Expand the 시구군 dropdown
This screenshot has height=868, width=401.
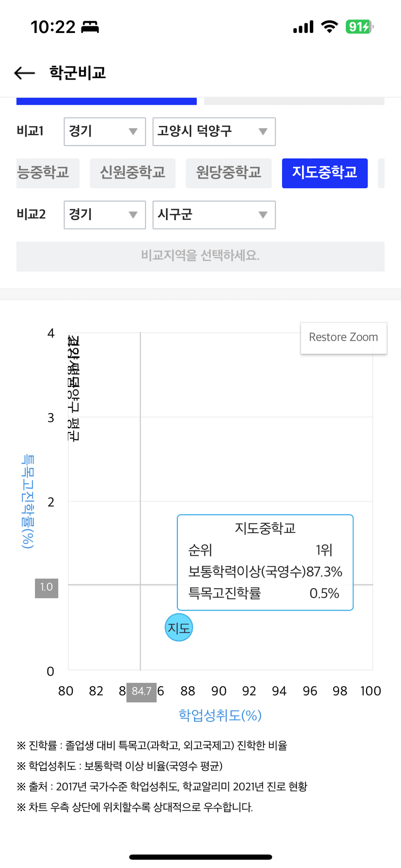(214, 215)
